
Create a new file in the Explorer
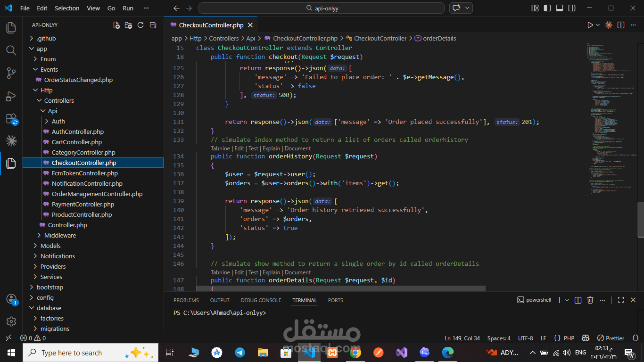tap(116, 25)
